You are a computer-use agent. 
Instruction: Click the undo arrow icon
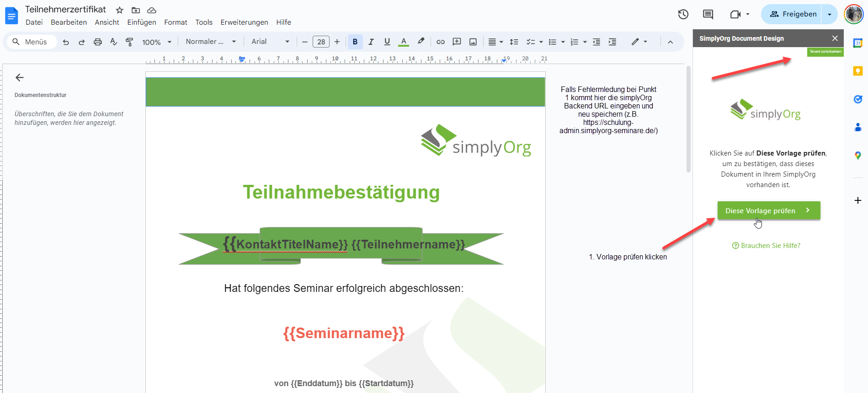66,42
